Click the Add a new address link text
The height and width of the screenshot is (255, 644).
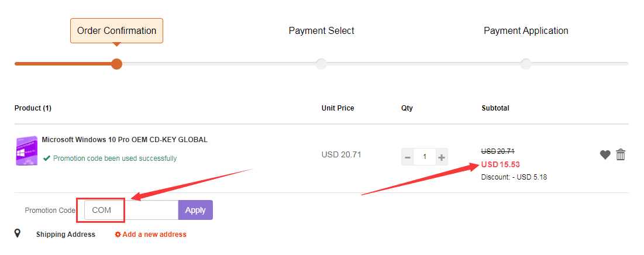tap(154, 235)
